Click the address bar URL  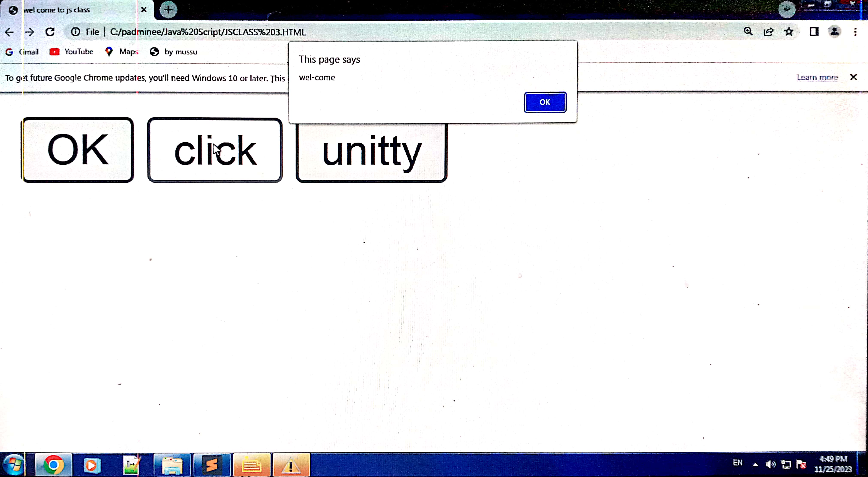[208, 32]
